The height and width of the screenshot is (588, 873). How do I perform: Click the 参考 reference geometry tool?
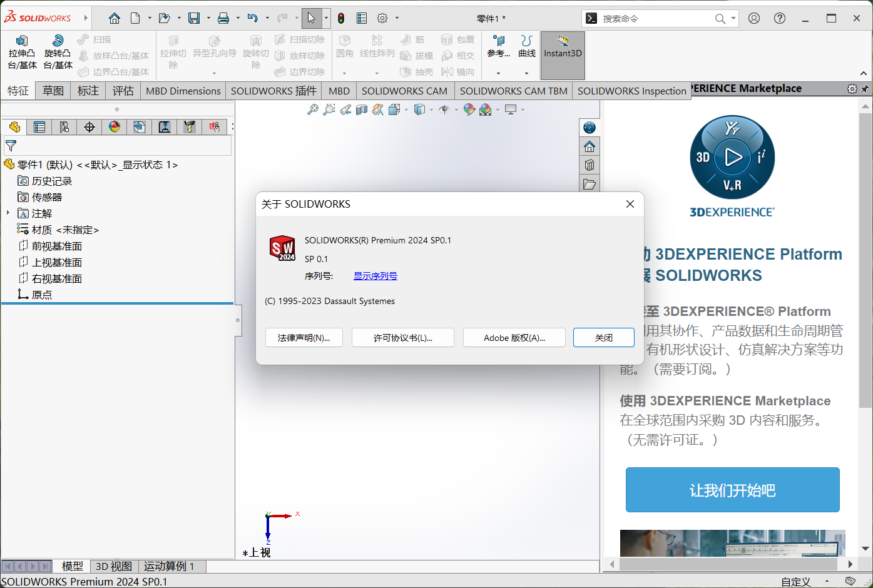click(498, 48)
